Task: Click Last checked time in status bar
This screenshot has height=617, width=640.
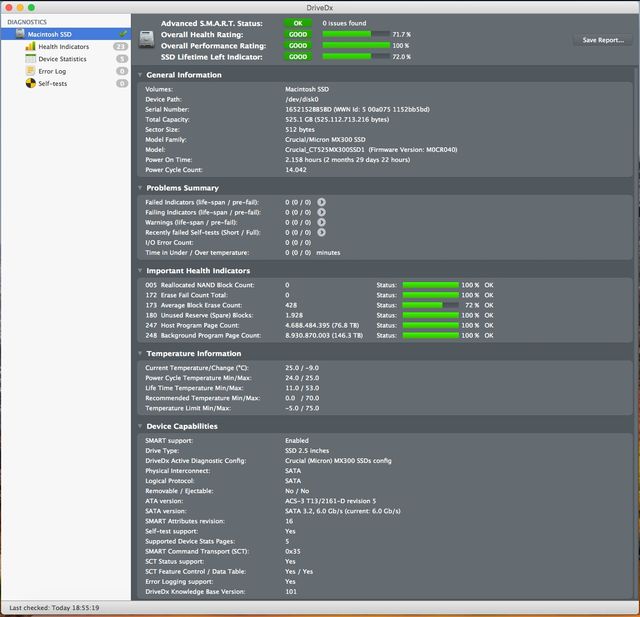Action: [54, 608]
